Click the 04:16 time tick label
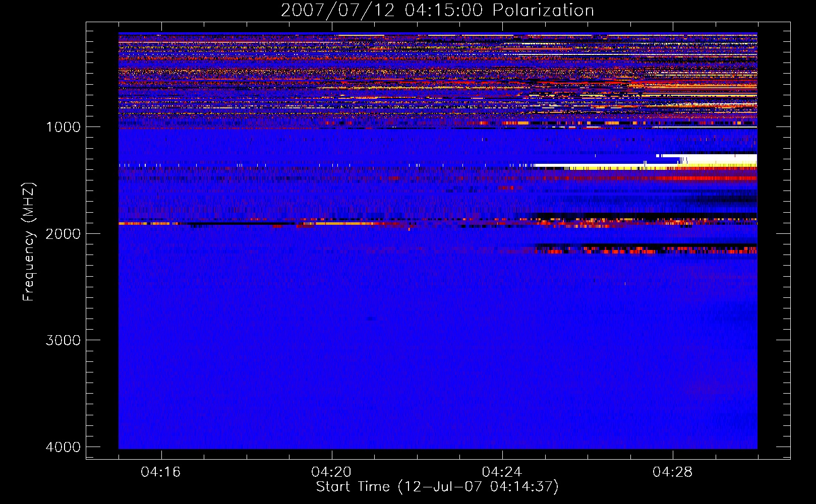 pyautogui.click(x=161, y=472)
